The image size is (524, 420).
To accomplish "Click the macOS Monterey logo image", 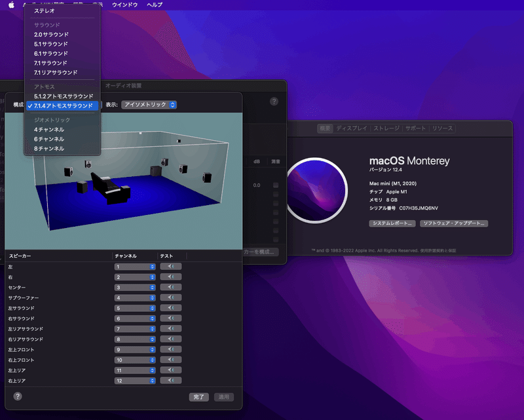I will click(x=316, y=190).
